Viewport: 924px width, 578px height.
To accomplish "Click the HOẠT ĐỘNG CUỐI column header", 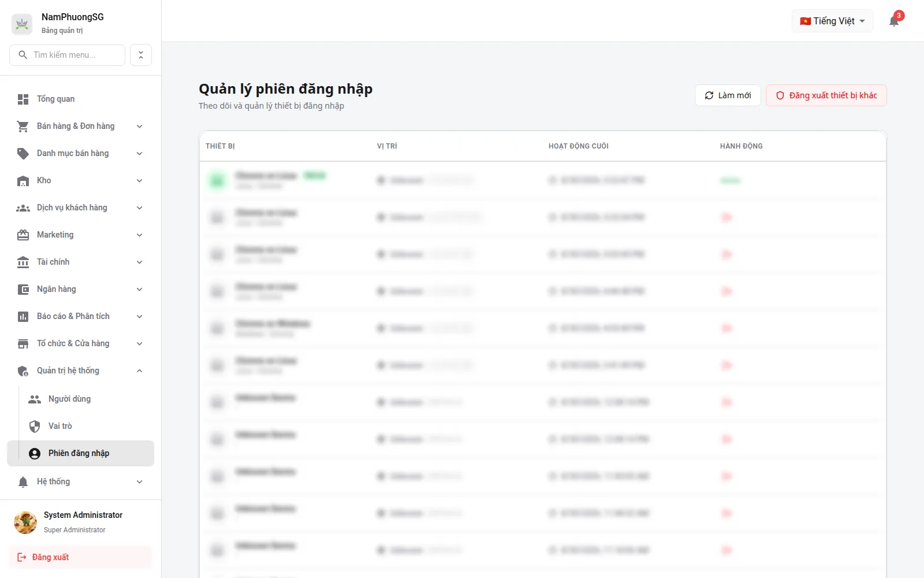I will point(578,146).
